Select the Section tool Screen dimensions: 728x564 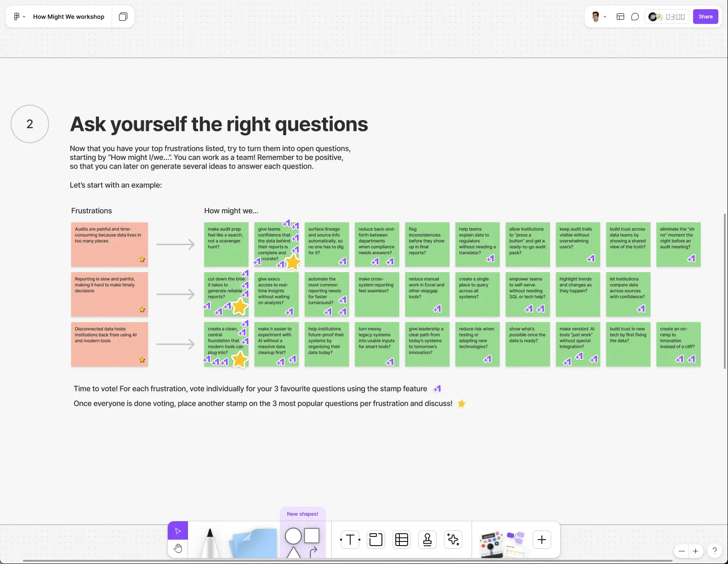pos(376,540)
